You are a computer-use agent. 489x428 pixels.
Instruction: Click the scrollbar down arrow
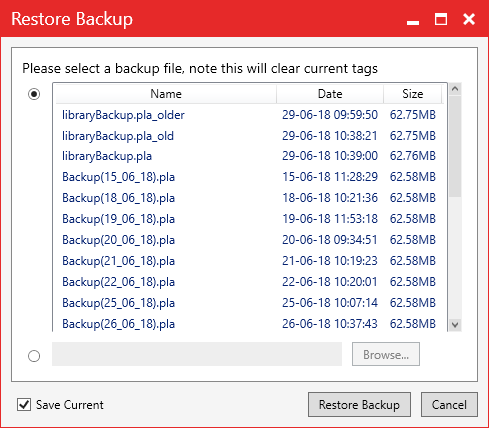(x=455, y=324)
